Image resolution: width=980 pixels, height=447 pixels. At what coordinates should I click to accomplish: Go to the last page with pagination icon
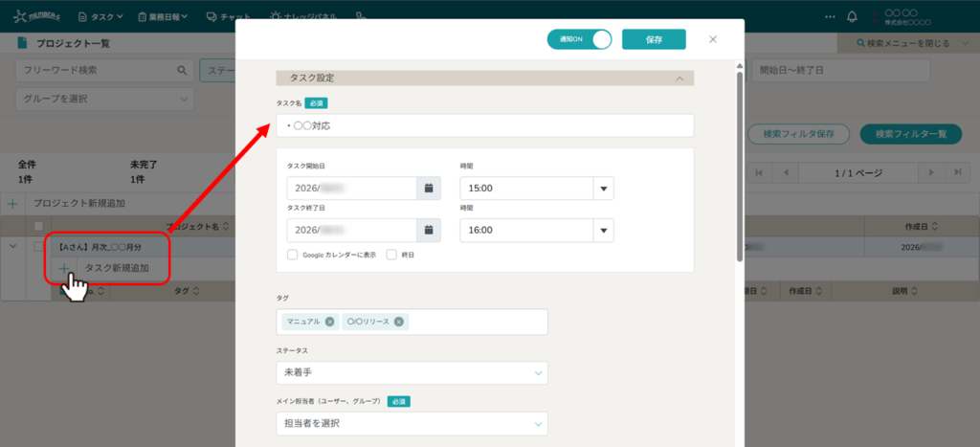click(x=957, y=172)
